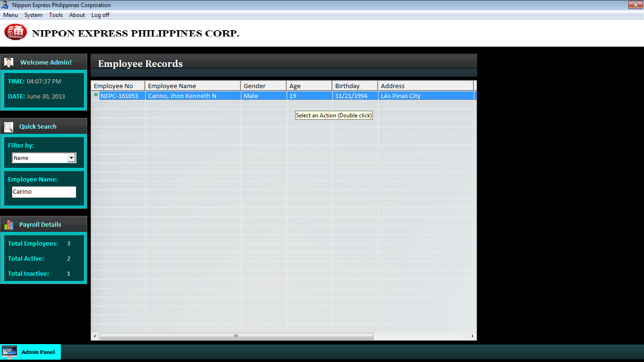Click the Quick Search magnifier icon
The width and height of the screenshot is (644, 362).
pos(8,127)
